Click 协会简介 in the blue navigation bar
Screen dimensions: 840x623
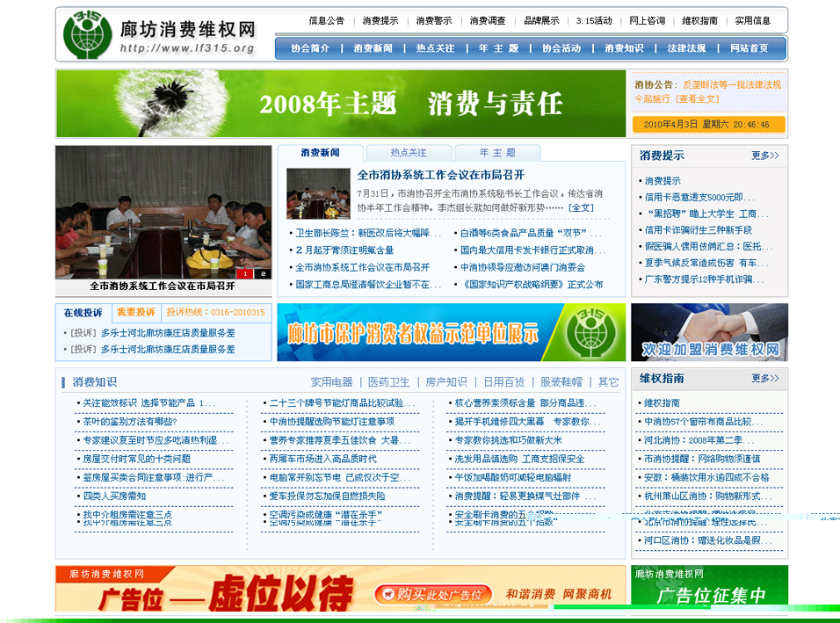point(310,48)
